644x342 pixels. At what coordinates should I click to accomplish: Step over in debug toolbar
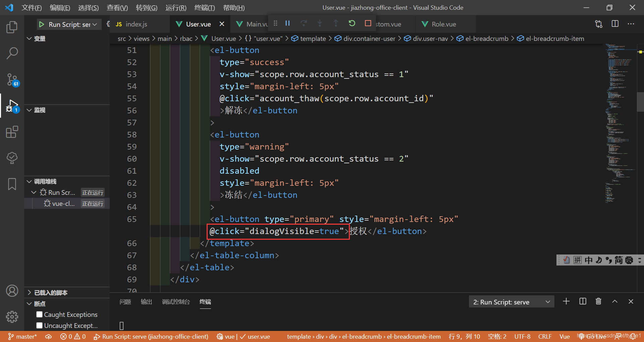(x=304, y=23)
